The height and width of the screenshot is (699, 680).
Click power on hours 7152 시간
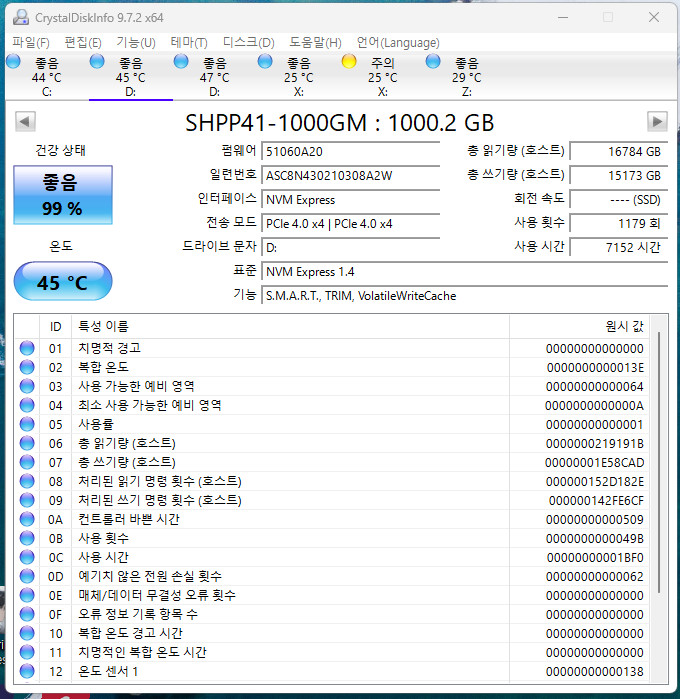tap(619, 248)
